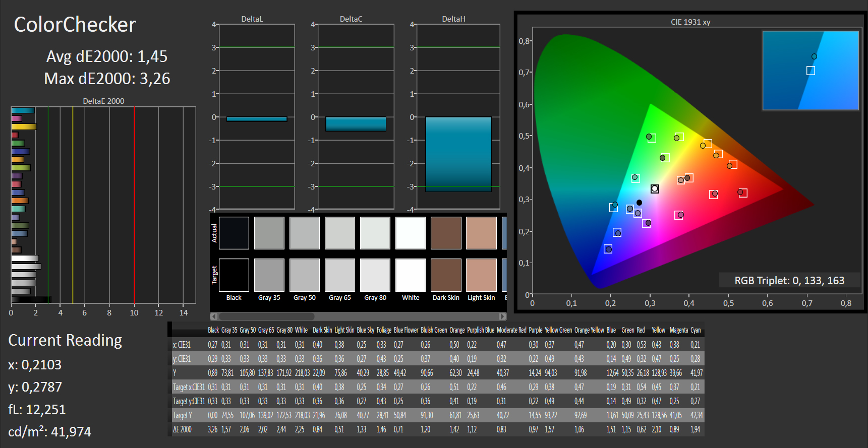
Task: Select the Actual White swatch
Action: (411, 233)
